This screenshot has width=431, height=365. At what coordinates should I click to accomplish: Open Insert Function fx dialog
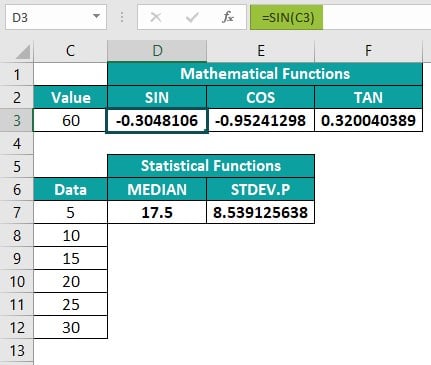click(x=228, y=17)
